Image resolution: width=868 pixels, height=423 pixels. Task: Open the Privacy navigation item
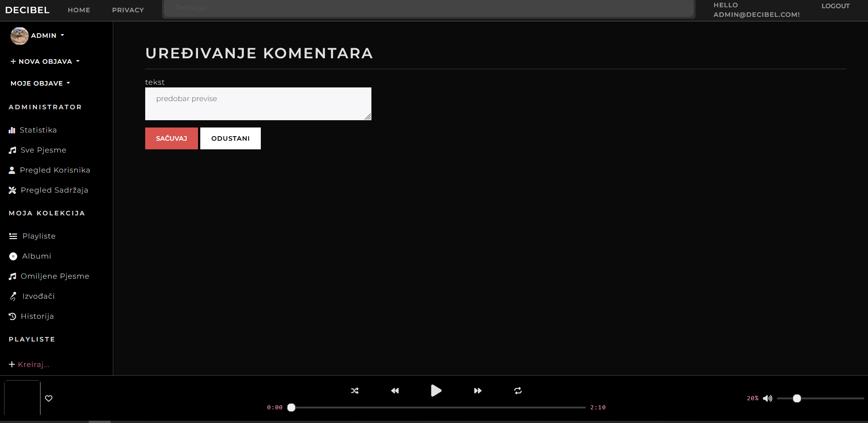click(x=128, y=10)
